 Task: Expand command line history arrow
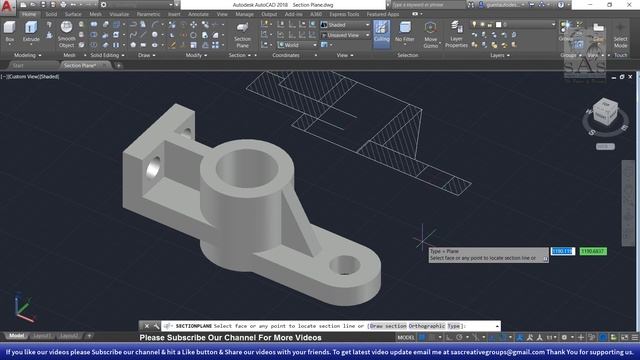(x=497, y=326)
